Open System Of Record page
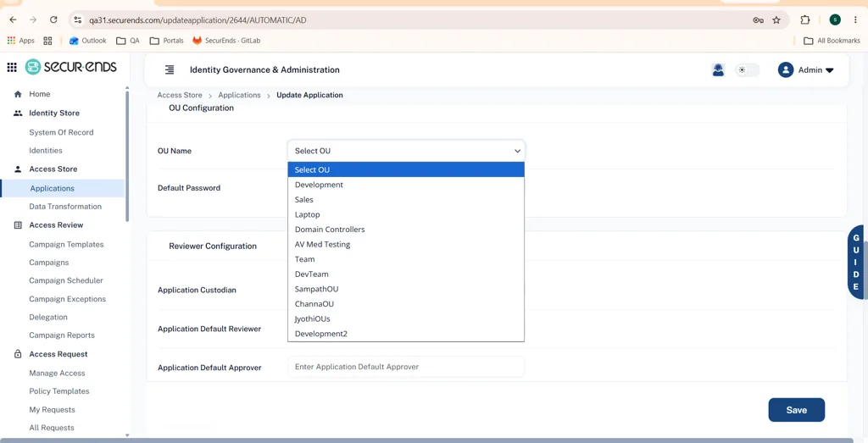 point(61,132)
